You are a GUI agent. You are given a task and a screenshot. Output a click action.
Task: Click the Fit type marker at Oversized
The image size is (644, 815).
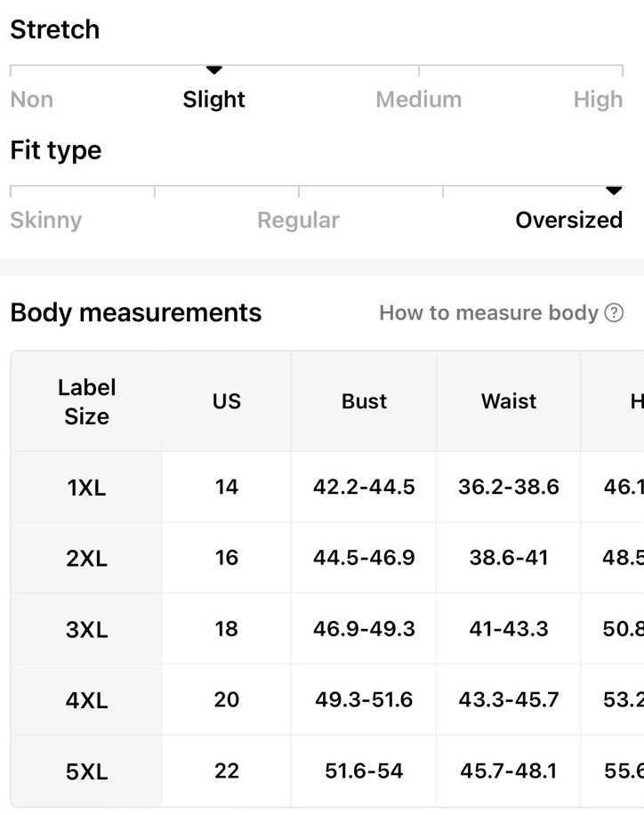[x=614, y=190]
